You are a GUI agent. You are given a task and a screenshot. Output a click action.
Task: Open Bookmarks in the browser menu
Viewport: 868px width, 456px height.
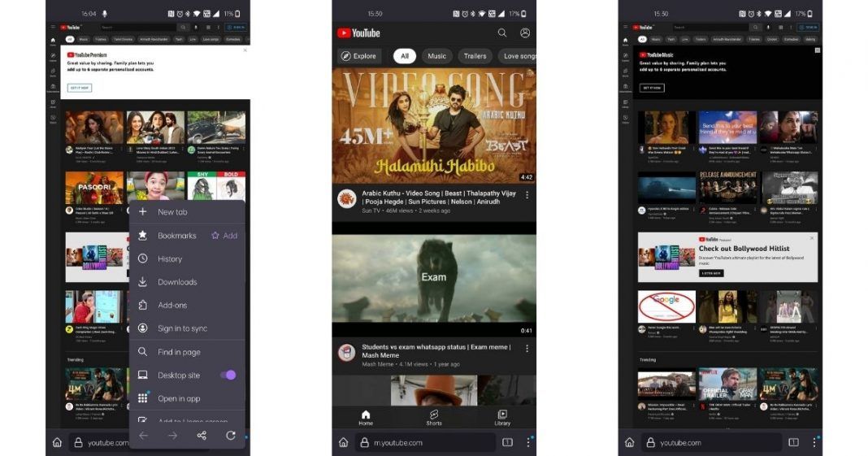pyautogui.click(x=176, y=236)
